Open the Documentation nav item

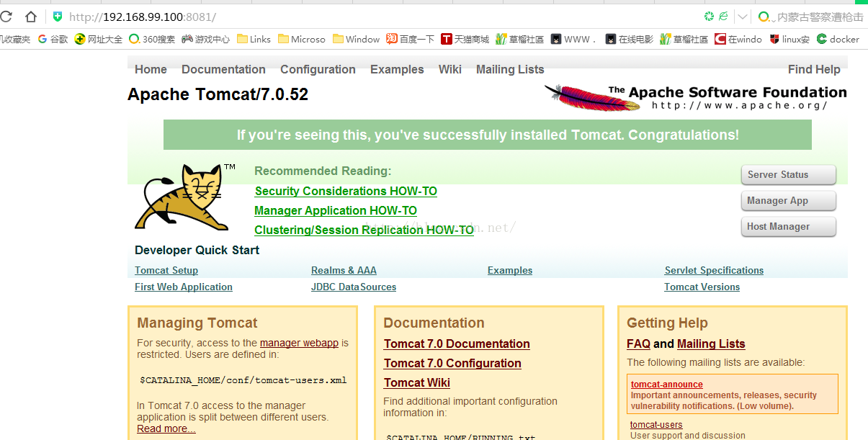click(x=223, y=69)
